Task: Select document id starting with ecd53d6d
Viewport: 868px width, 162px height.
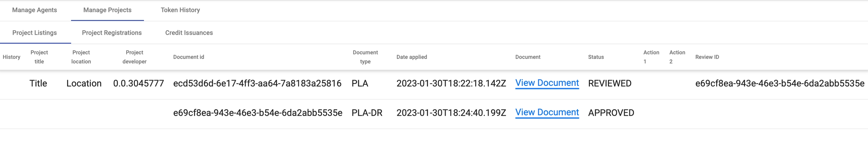Action: pyautogui.click(x=257, y=83)
